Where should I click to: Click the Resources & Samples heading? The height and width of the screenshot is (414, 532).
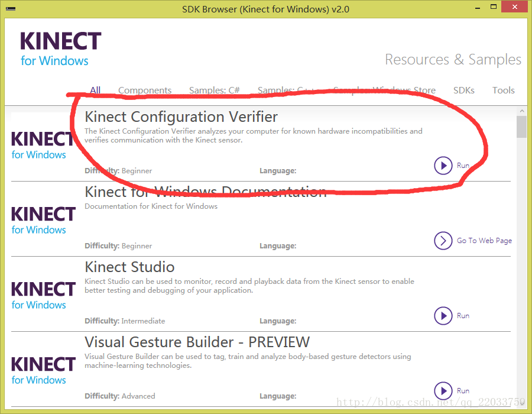(x=453, y=59)
